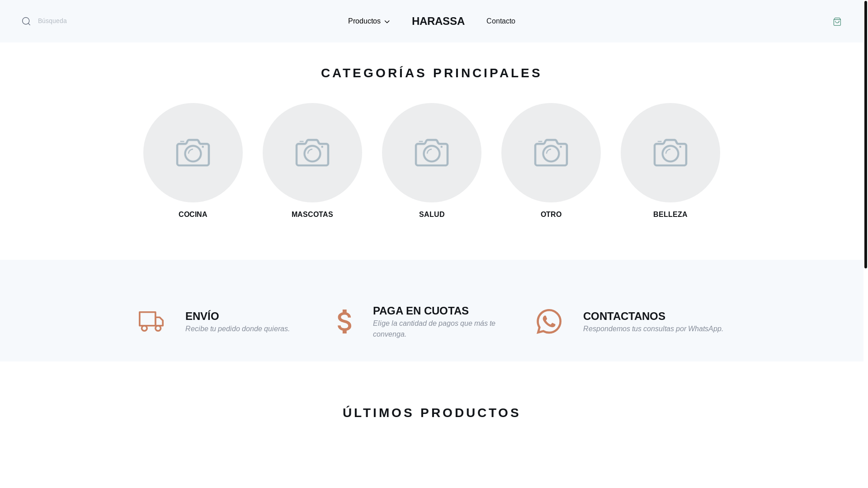This screenshot has height=488, width=868.
Task: Open the shopping cart icon
Action: [x=837, y=21]
